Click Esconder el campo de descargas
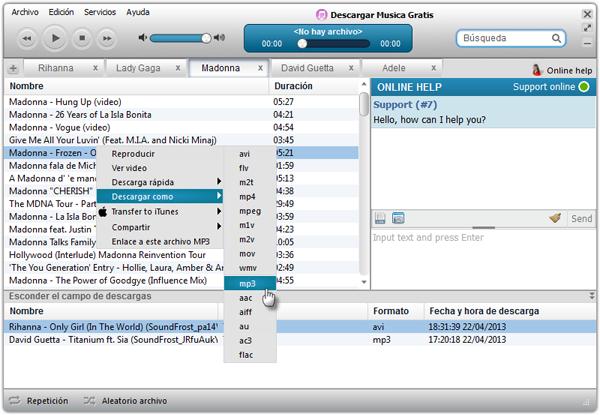The image size is (600, 415). pyautogui.click(x=80, y=296)
